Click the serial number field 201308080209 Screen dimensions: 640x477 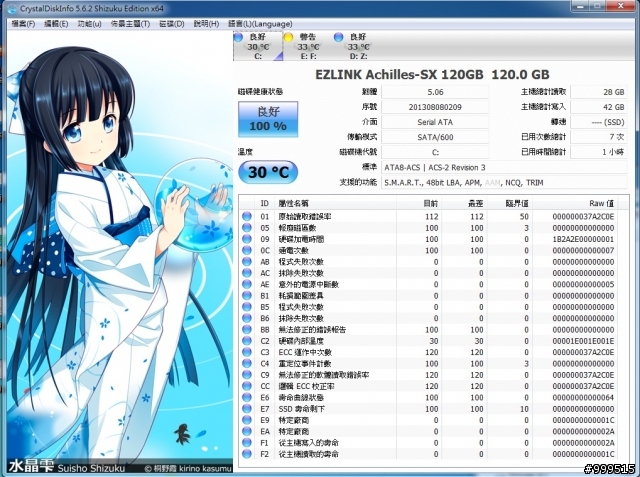(x=435, y=107)
